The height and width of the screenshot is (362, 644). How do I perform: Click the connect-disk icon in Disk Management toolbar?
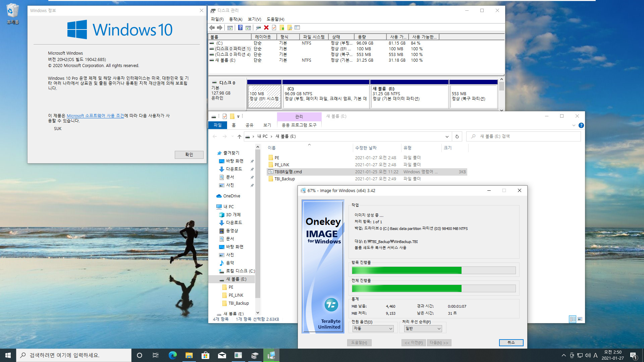coord(258,27)
